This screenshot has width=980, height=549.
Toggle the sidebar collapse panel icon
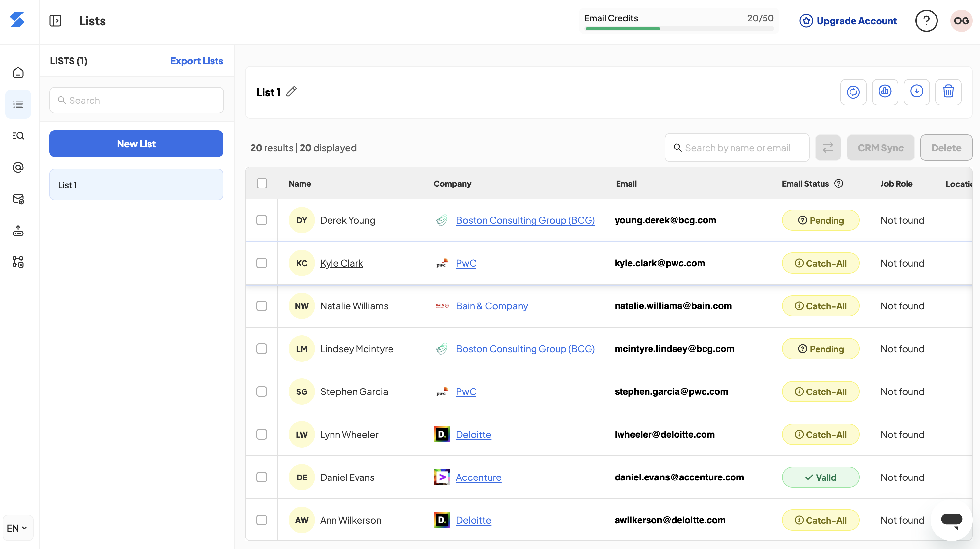click(55, 21)
